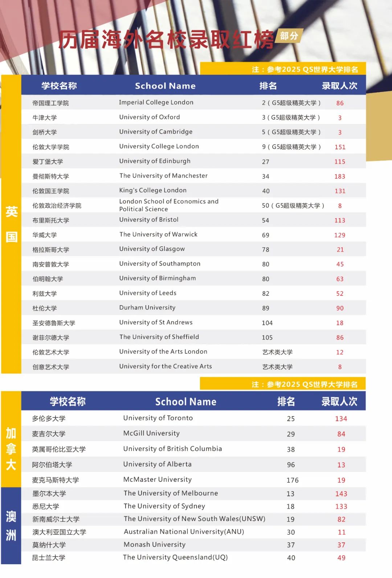The height and width of the screenshot is (578, 392).
Task: Click 'Imperial College London' in the table
Action: (156, 102)
